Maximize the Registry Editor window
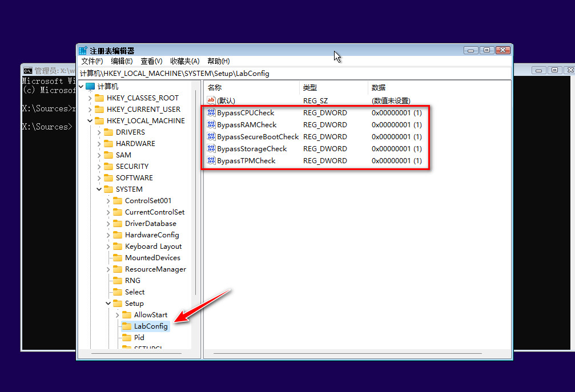The width and height of the screenshot is (575, 392). click(486, 50)
